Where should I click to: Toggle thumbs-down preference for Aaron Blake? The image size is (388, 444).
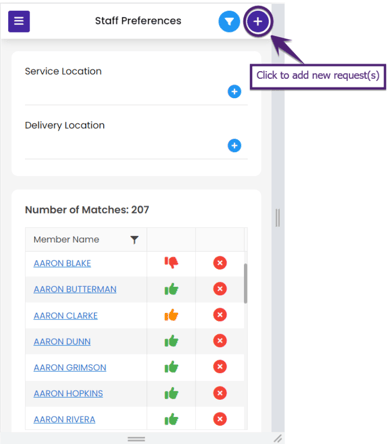(x=171, y=263)
